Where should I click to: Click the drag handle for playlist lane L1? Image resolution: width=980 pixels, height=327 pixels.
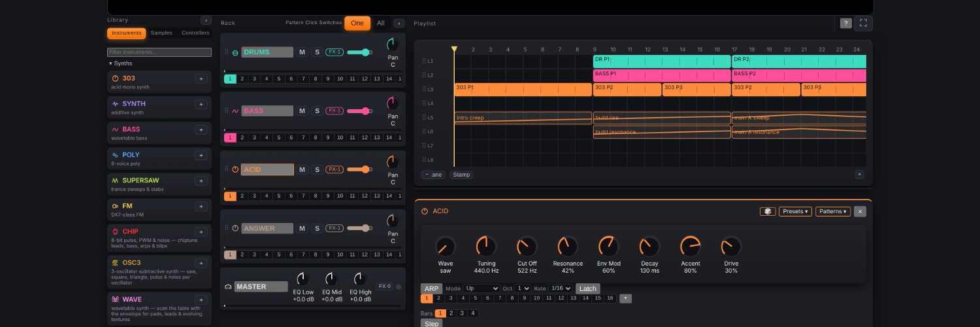[424, 61]
